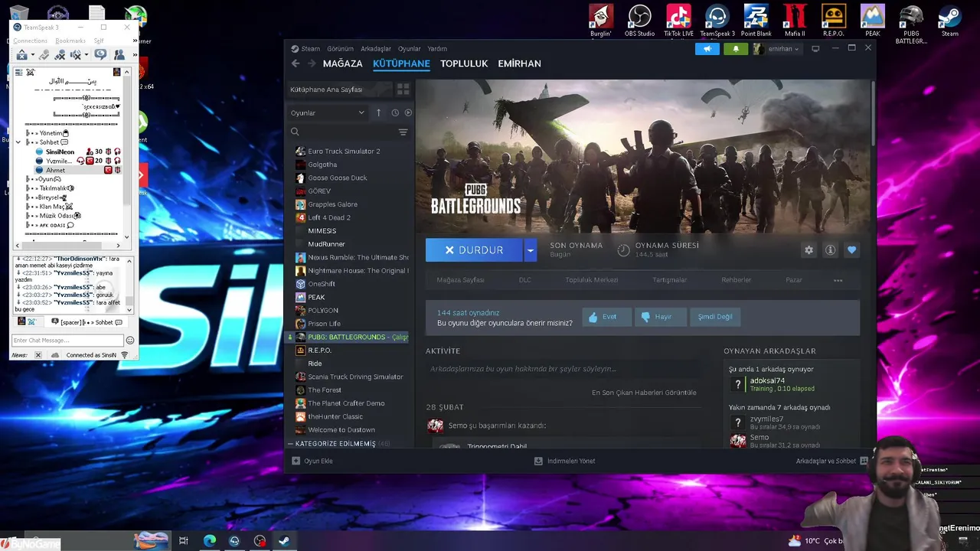Collapse the KATEGORİZE EDİLMEMİŞ section
The height and width of the screenshot is (551, 980).
coord(291,444)
